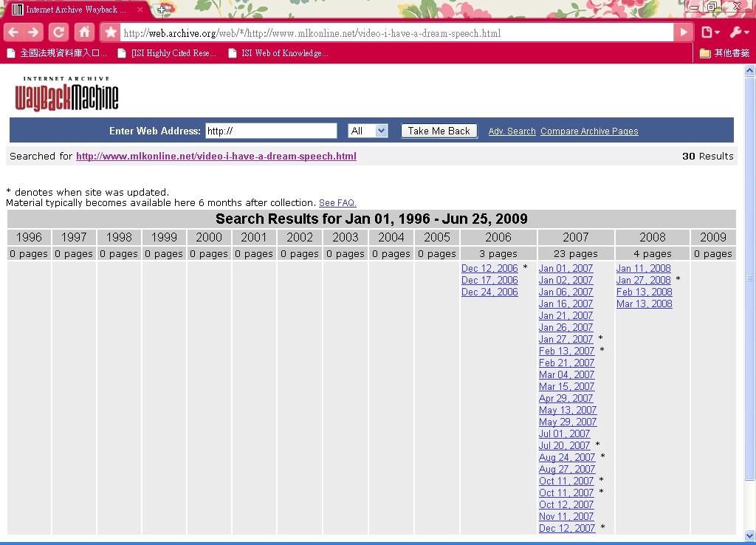Open the Dec 12, 2007 snapshot
The image size is (756, 545).
567,528
